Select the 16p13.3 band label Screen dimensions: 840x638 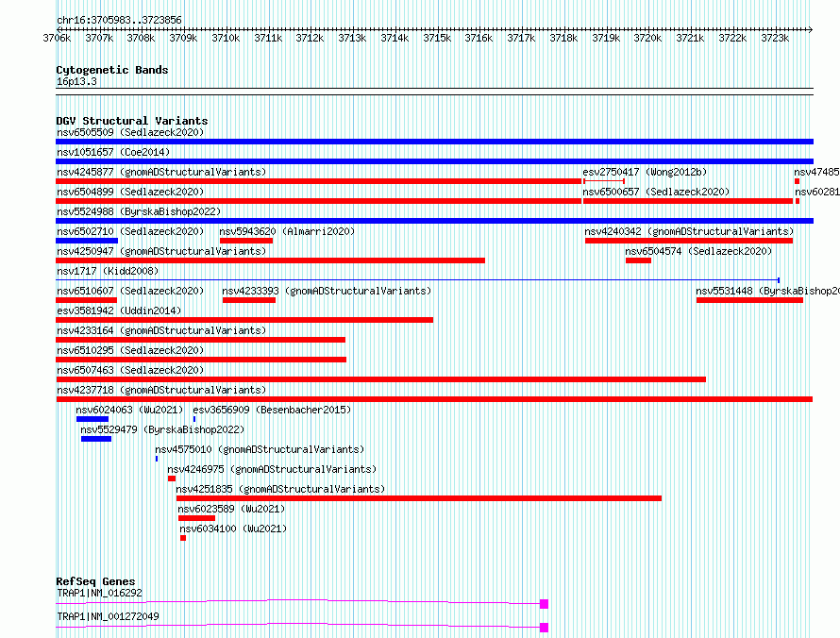76,81
